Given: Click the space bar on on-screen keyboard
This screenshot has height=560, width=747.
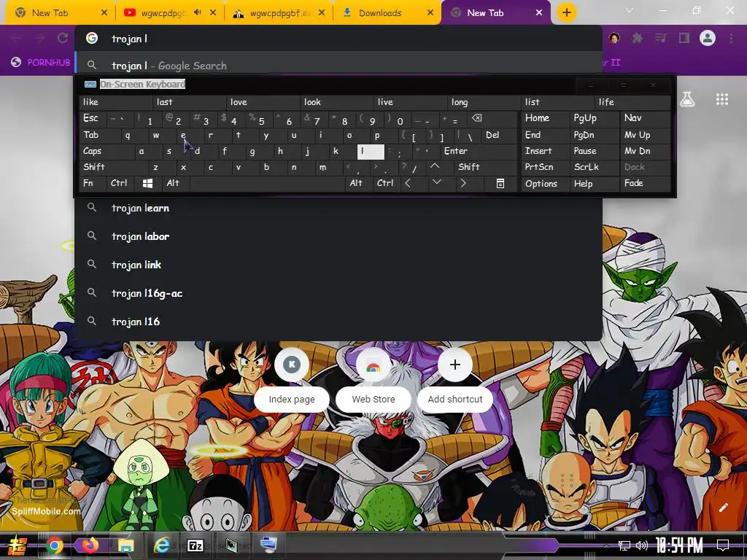Looking at the screenshot, I should coord(267,183).
